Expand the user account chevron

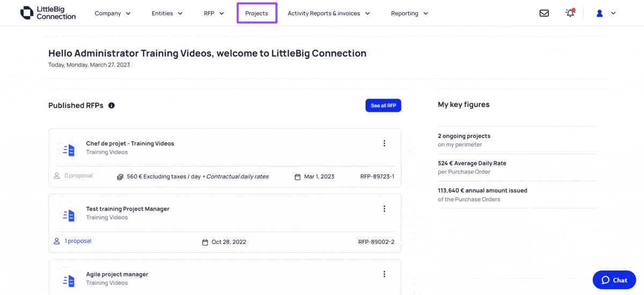tap(613, 13)
